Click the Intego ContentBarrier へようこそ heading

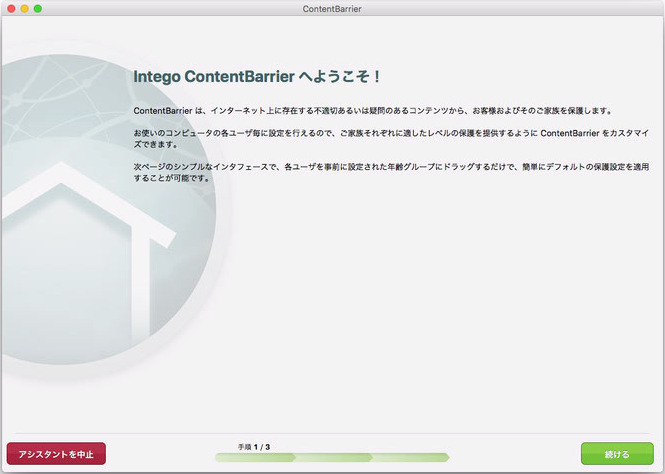click(x=257, y=77)
